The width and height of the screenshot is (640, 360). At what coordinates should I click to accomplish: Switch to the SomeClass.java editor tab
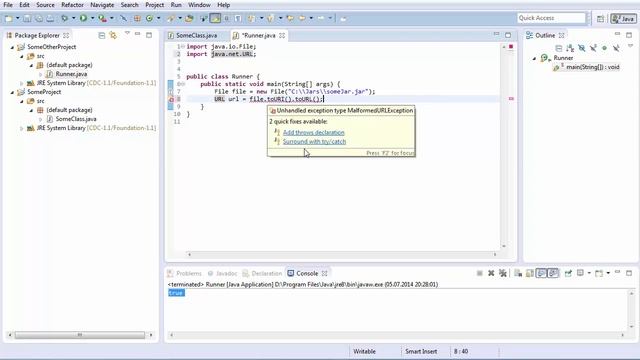(197, 36)
